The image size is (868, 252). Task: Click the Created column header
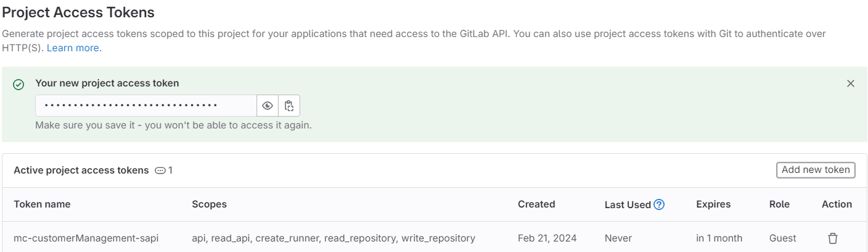536,204
